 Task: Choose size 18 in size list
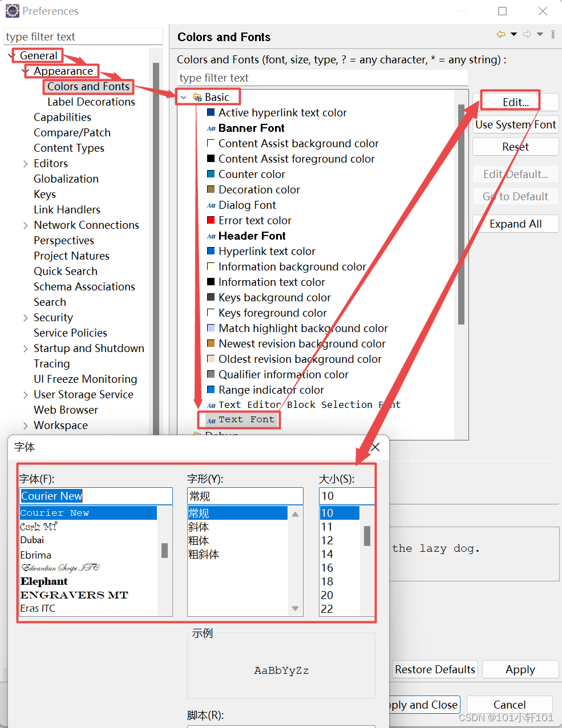(x=327, y=581)
